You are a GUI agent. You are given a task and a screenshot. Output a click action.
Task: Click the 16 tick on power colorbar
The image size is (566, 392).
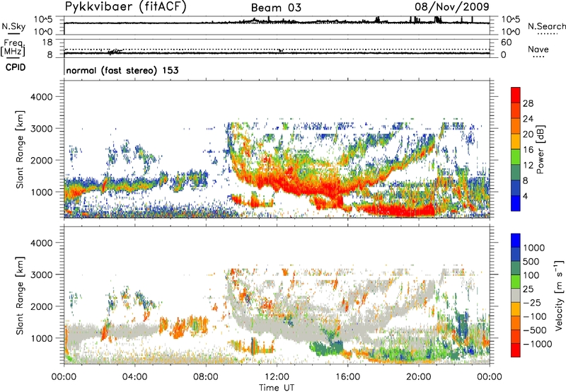(528, 150)
